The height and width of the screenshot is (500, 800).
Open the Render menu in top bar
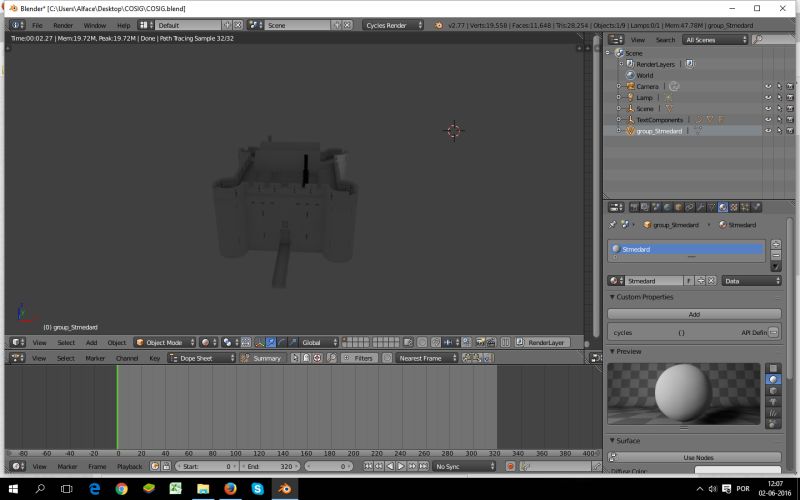[x=63, y=25]
